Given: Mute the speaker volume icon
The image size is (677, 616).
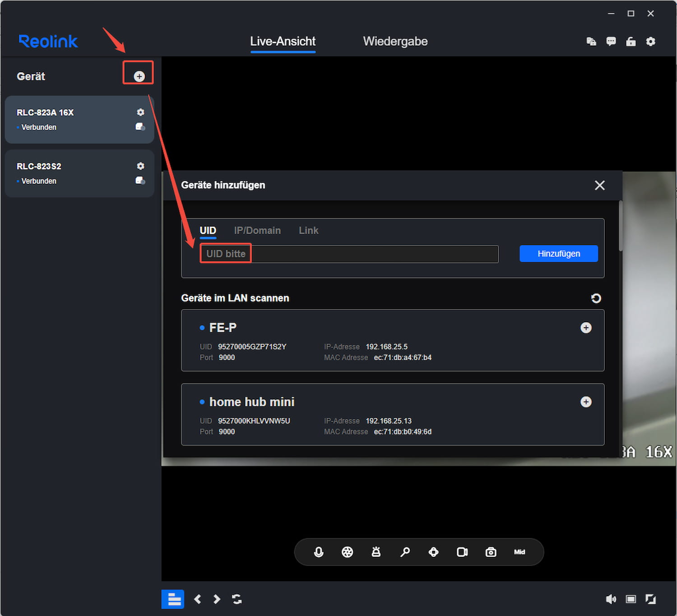Looking at the screenshot, I should click(x=611, y=599).
